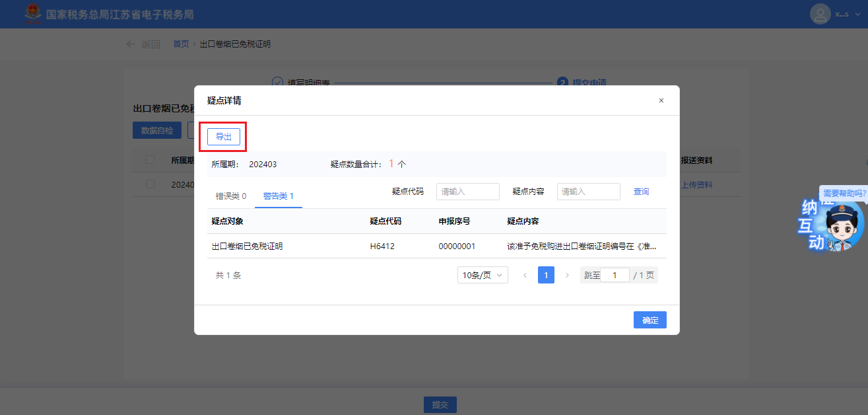Check the 2024 row checkbox

point(150,184)
